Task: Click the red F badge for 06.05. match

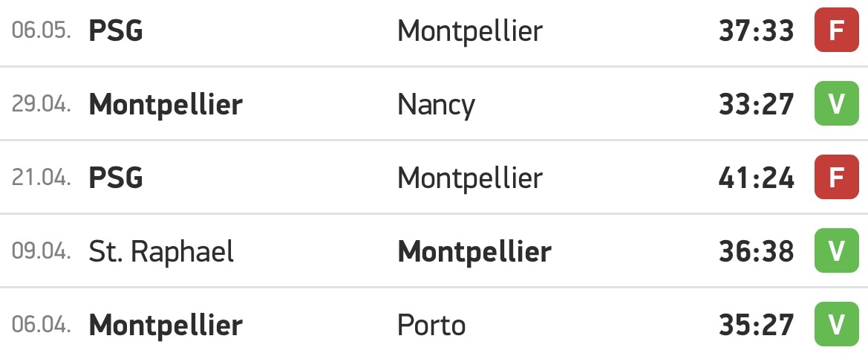Action: tap(837, 30)
